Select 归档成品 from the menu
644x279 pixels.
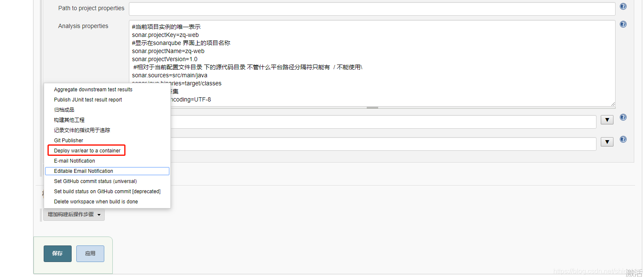point(63,110)
